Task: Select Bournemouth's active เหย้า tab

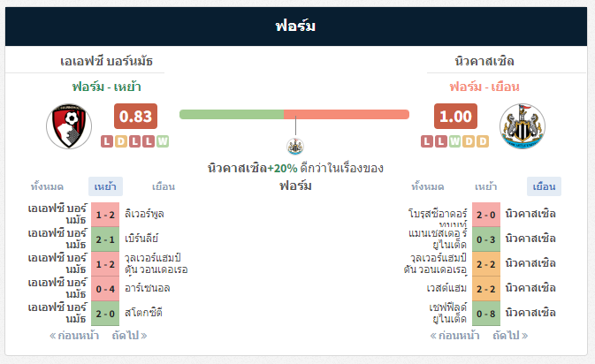Action: 105,186
